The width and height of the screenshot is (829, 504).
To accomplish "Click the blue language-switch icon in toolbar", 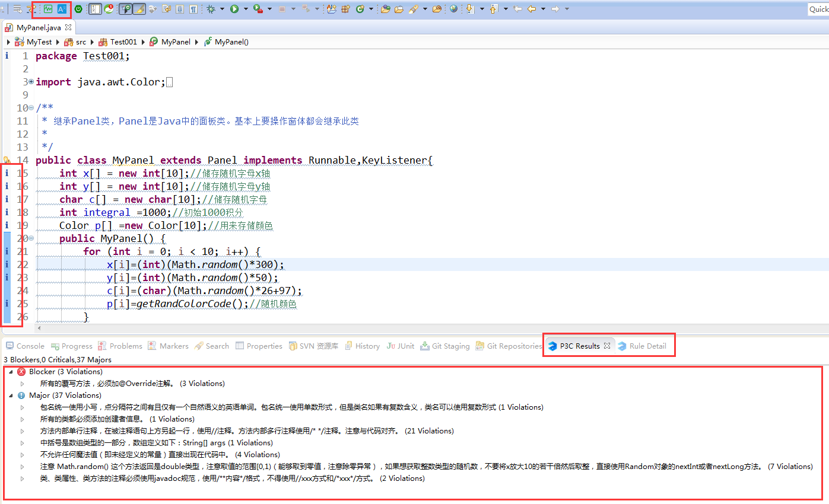I will 62,9.
